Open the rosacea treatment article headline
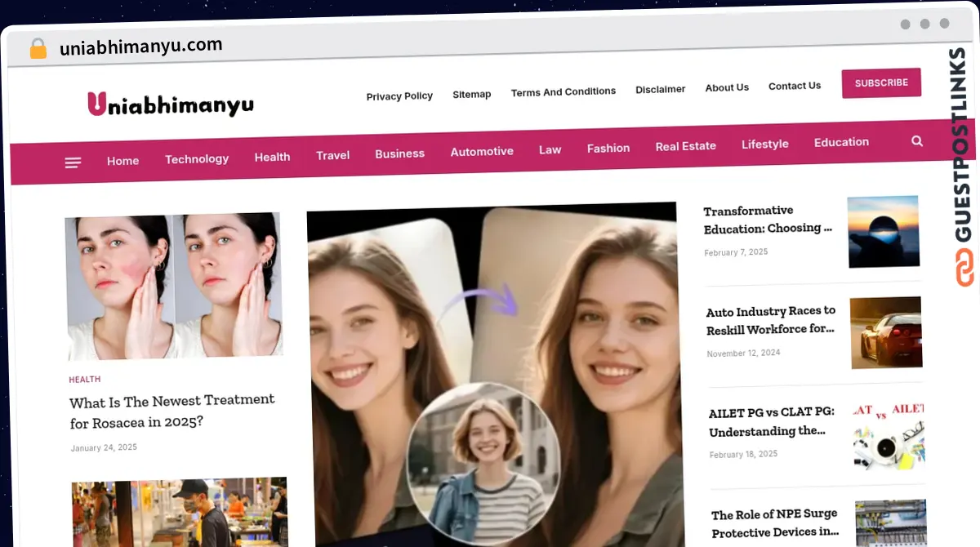The height and width of the screenshot is (547, 980). pos(171,411)
